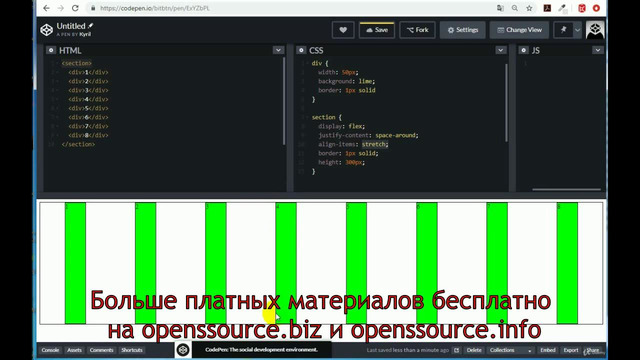This screenshot has height=360, width=640.
Task: Click the <div>1</div> line in HTML
Action: click(88, 72)
